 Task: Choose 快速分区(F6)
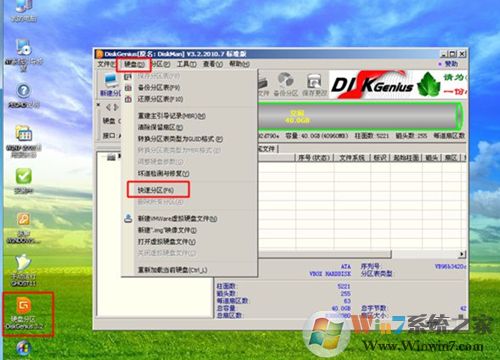(x=156, y=190)
